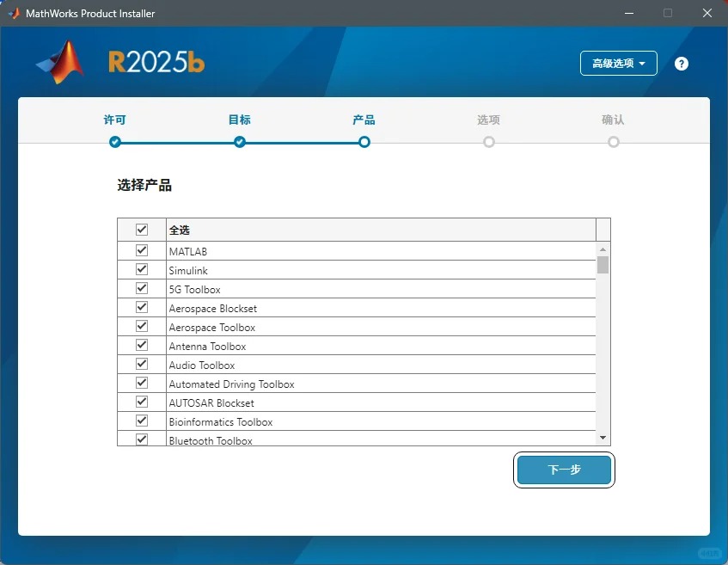
Task: Uncheck the 5G Toolbox checkbox
Action: (x=142, y=287)
